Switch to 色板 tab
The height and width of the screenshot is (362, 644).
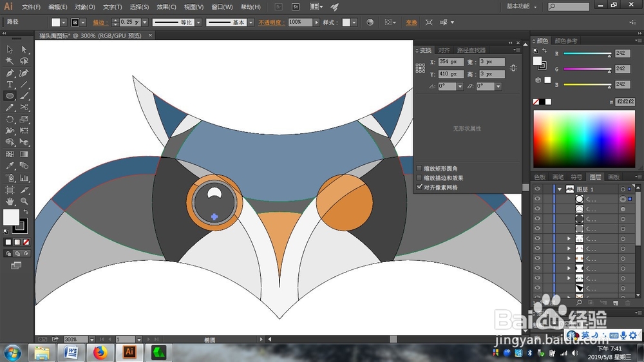coord(540,177)
